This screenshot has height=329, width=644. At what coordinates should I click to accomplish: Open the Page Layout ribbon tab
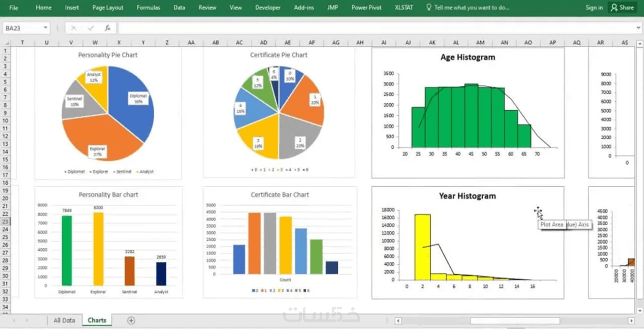click(x=108, y=7)
